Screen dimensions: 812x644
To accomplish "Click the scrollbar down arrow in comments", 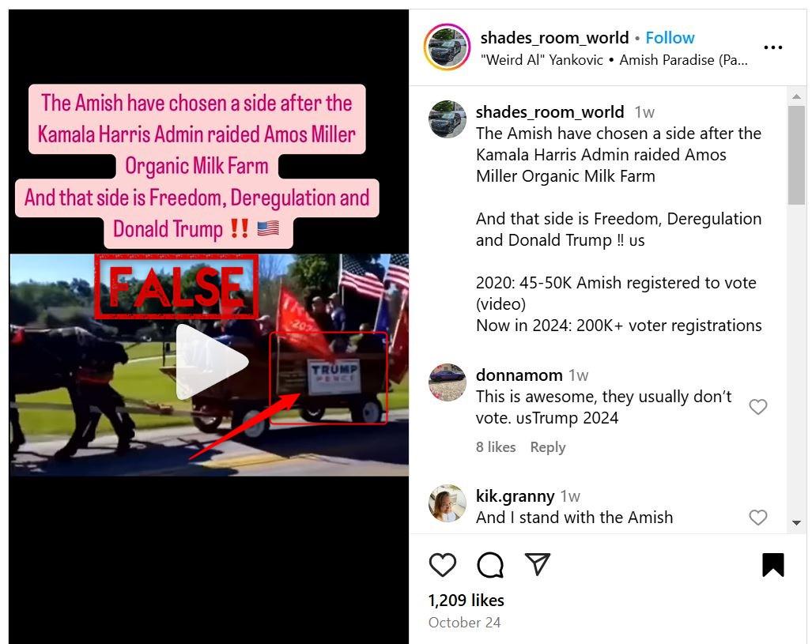I will (x=796, y=522).
